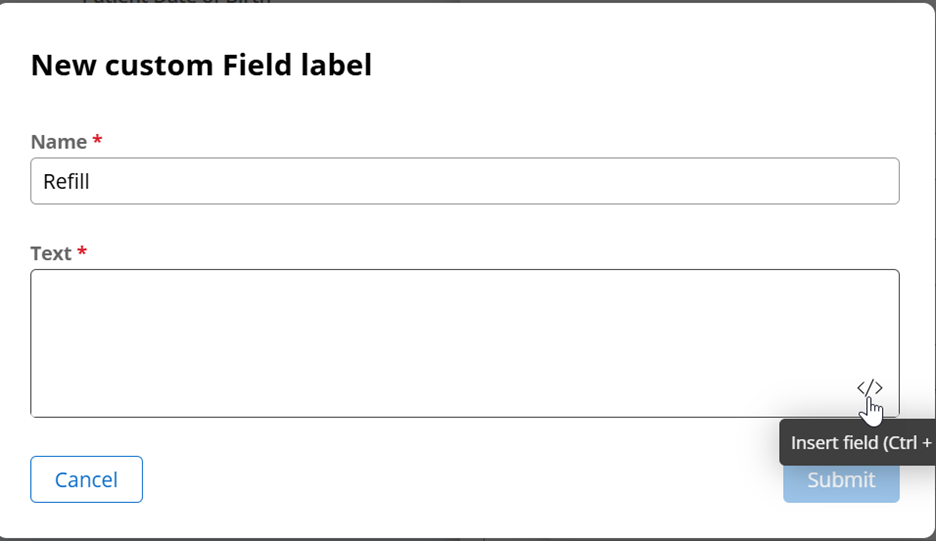This screenshot has height=541, width=936.
Task: Click the top-left corner of the Text box
Action: tap(42, 281)
